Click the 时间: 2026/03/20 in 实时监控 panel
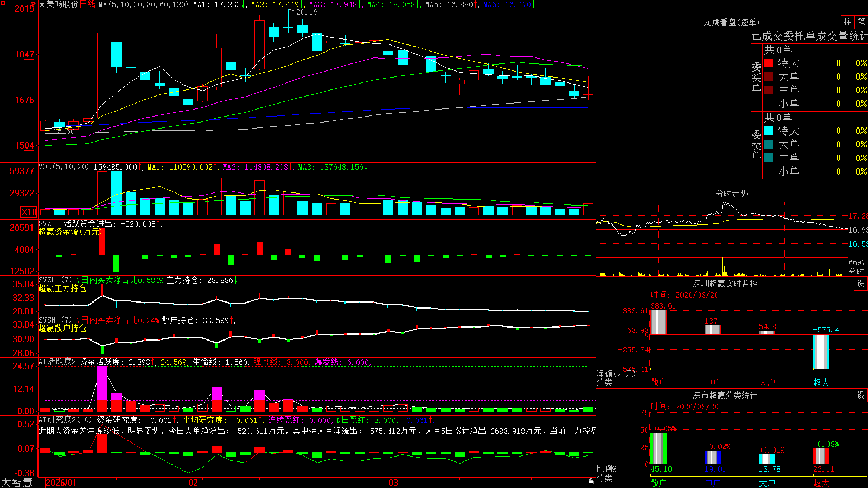This screenshot has height=488, width=868. 685,295
